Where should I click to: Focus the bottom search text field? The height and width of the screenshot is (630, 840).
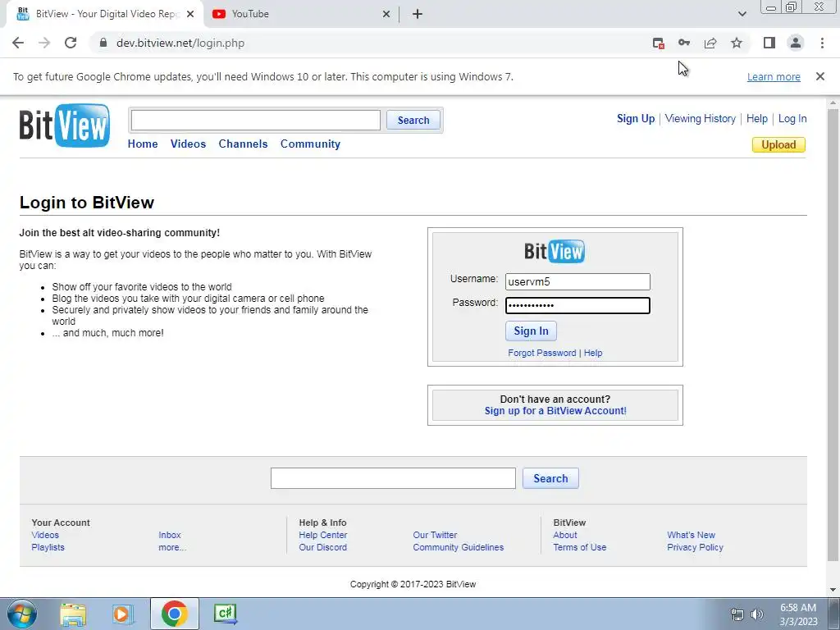(393, 478)
